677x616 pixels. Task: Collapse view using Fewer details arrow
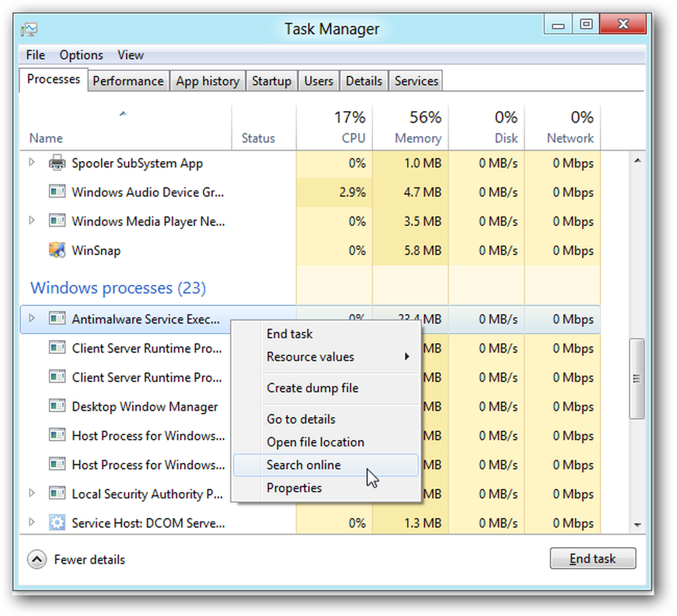point(37,559)
